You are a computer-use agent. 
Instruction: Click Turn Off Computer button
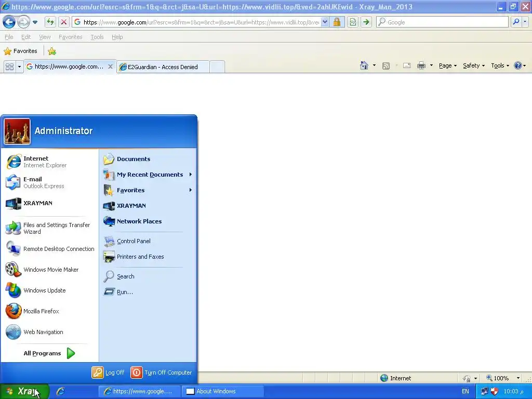[x=161, y=373]
